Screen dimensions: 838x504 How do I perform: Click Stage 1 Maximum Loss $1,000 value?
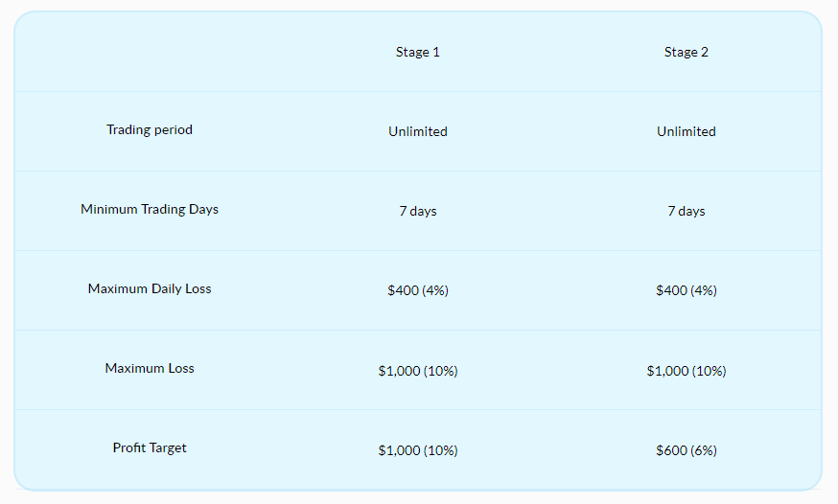[418, 371]
